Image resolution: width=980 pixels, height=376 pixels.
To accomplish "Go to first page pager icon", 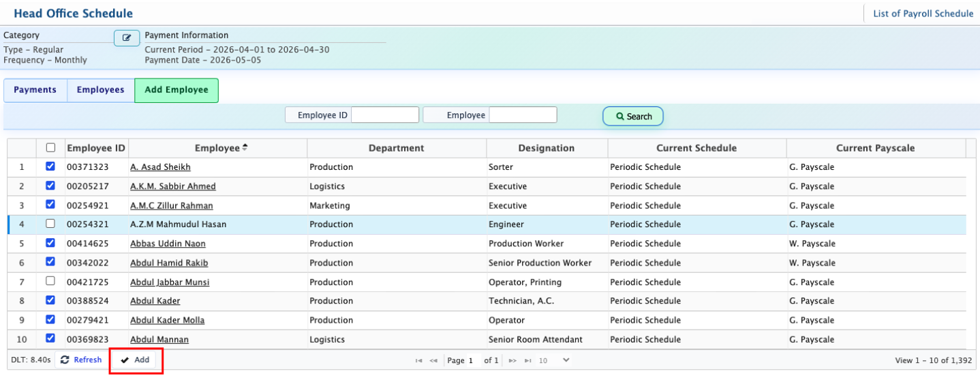I will click(418, 360).
